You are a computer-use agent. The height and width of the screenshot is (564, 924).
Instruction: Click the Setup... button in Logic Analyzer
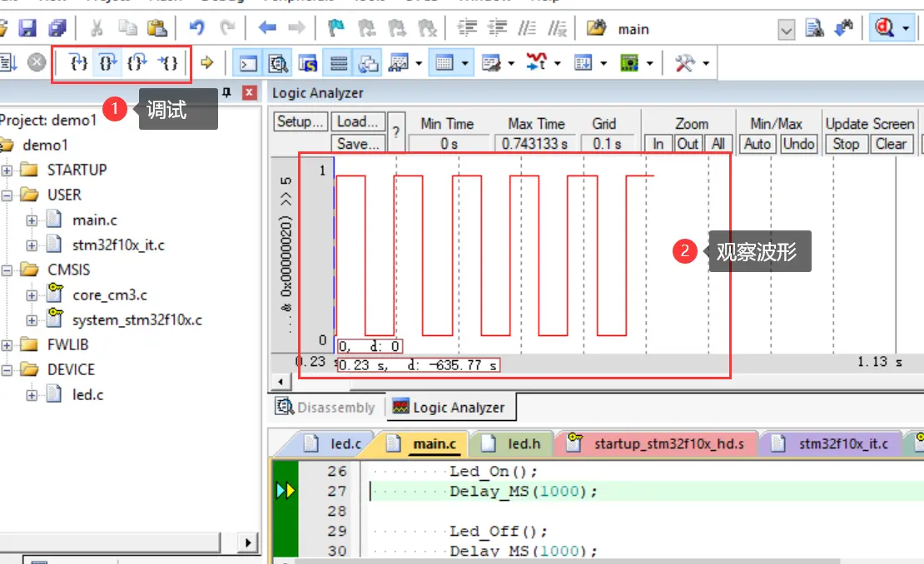301,122
